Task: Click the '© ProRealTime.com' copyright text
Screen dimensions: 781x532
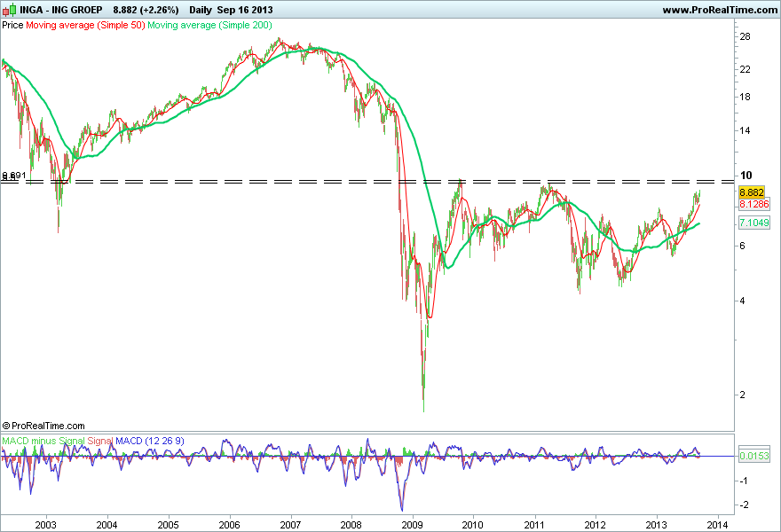Action: tap(43, 426)
